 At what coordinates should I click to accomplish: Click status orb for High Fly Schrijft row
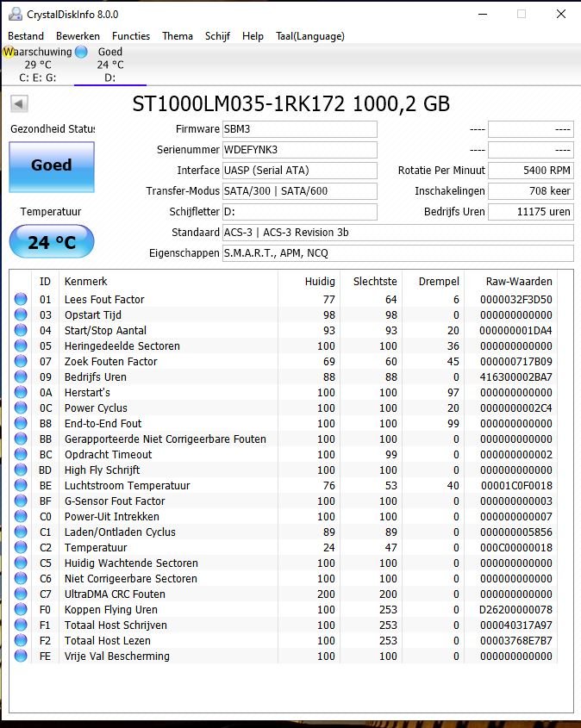tap(21, 470)
